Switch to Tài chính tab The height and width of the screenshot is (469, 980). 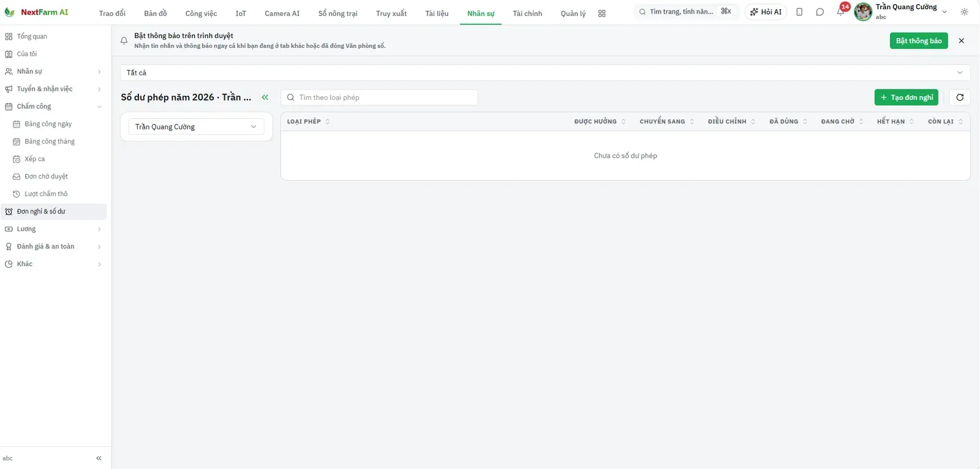point(527,13)
